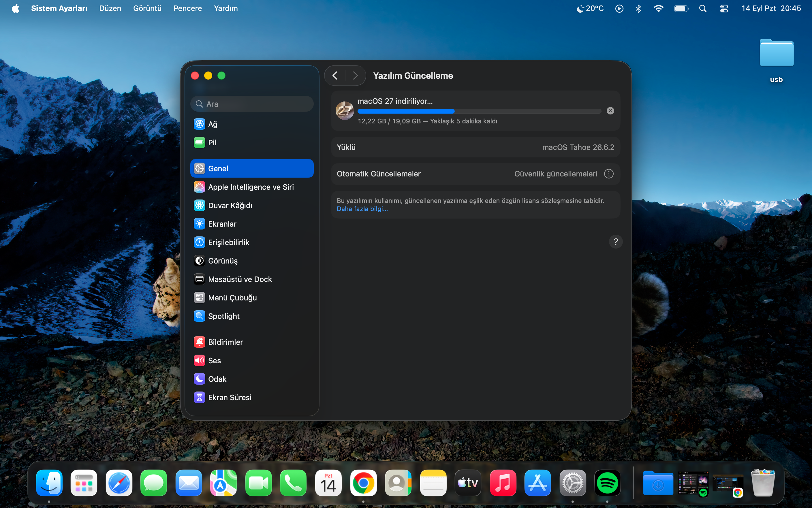Focus the Ara search field
Image resolution: width=812 pixels, height=508 pixels.
tap(252, 104)
